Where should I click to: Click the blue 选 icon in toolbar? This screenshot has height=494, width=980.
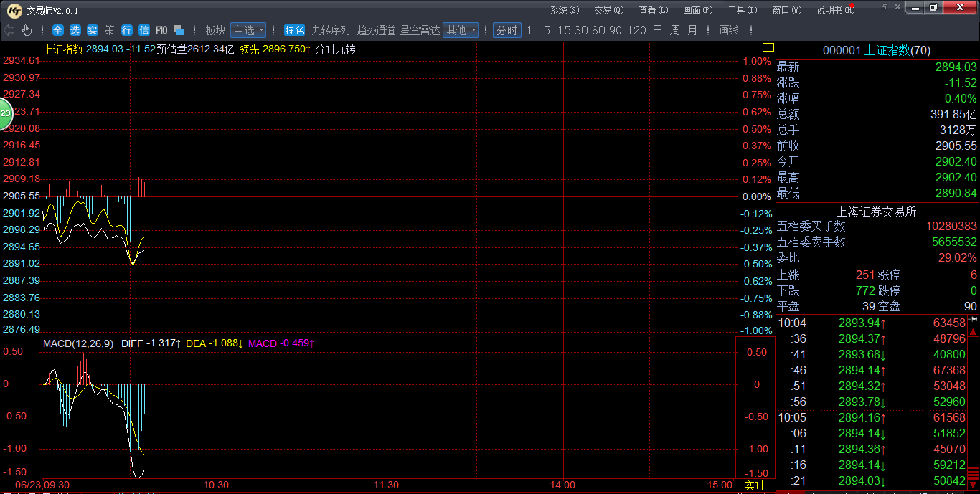click(75, 30)
